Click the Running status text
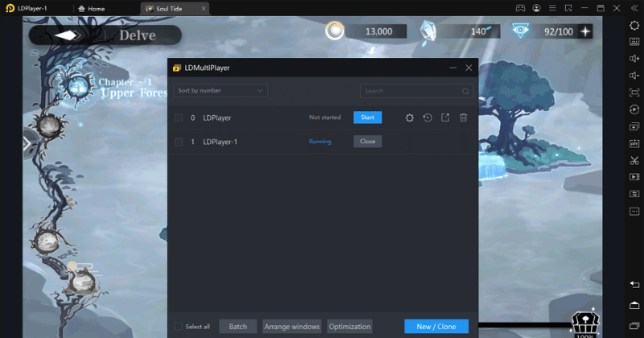644x338 pixels. coord(320,142)
